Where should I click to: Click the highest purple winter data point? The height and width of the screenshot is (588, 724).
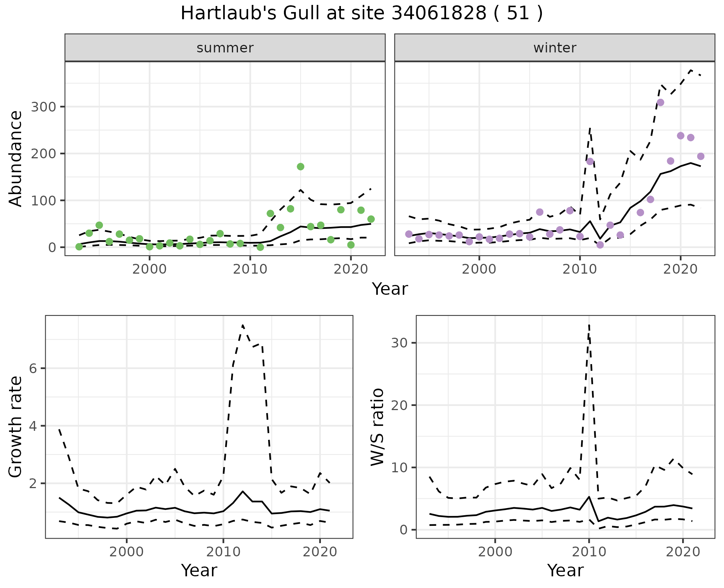pos(660,103)
